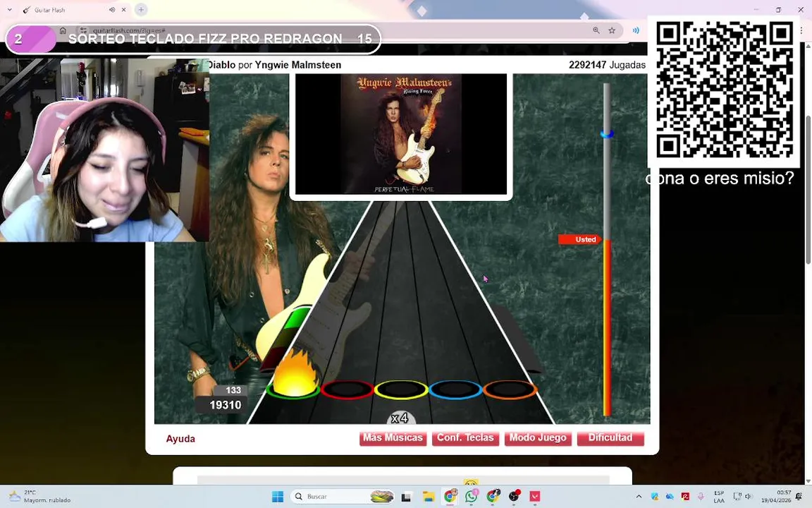Click the Ayuda help link
812x508 pixels.
(180, 439)
